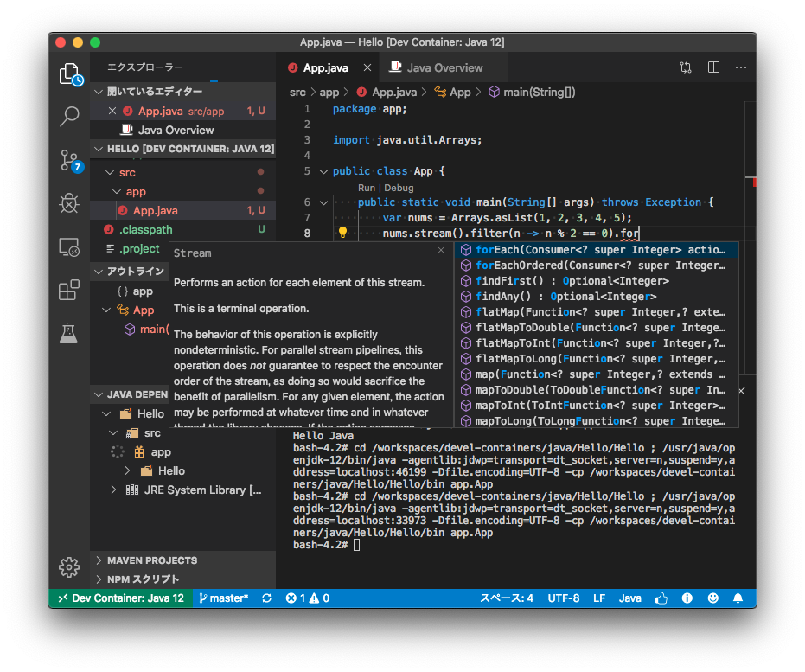Click the master* branch indicator

click(224, 598)
